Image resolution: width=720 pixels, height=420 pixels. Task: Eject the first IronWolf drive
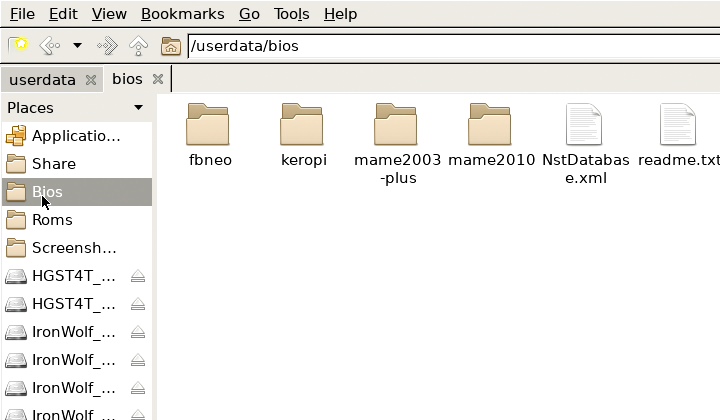click(138, 332)
